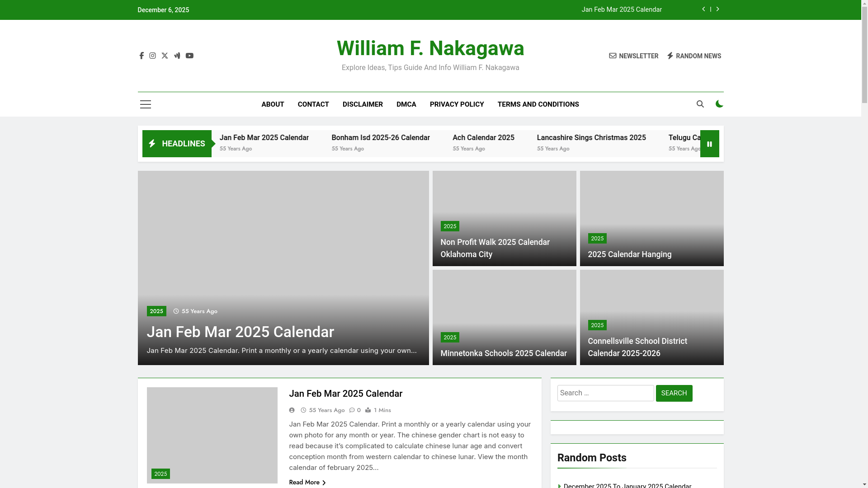Viewport: 868px width, 488px height.
Task: Click the article list post thumbnail
Action: coord(212,435)
